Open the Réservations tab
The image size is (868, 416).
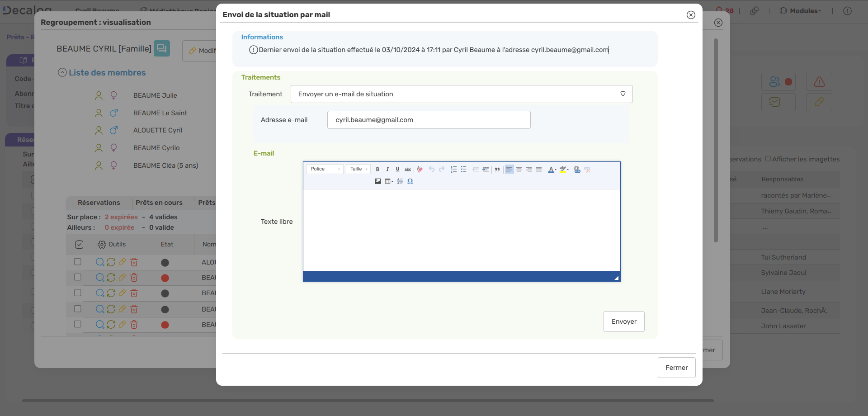pos(99,203)
